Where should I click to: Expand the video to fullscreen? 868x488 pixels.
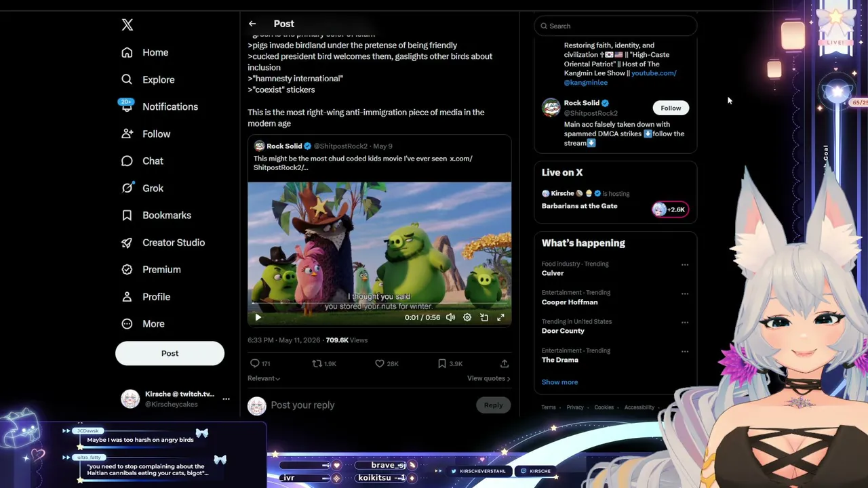click(500, 317)
